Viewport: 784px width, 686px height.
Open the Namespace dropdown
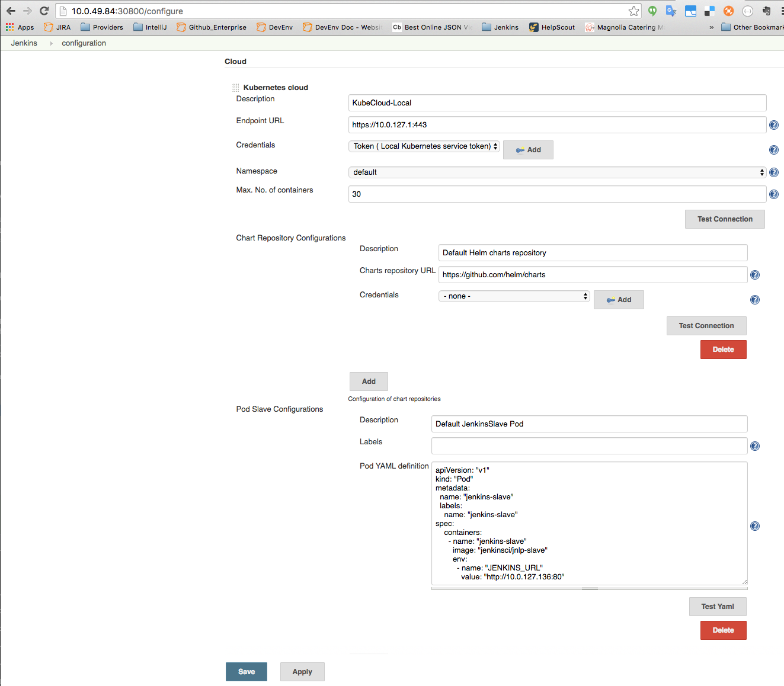pos(557,172)
